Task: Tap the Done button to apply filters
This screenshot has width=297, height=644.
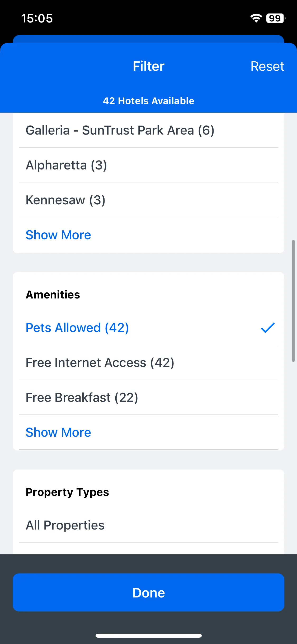Action: pyautogui.click(x=148, y=592)
